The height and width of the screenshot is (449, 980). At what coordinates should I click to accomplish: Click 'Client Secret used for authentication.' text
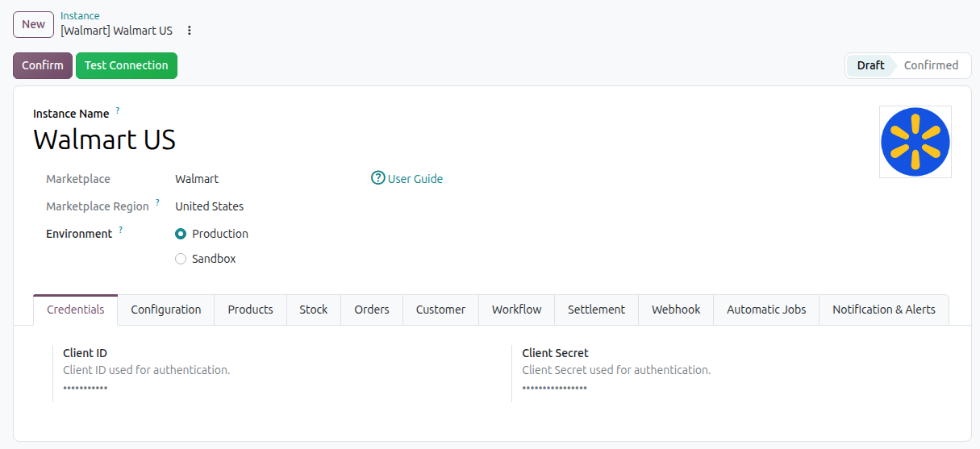click(x=616, y=370)
